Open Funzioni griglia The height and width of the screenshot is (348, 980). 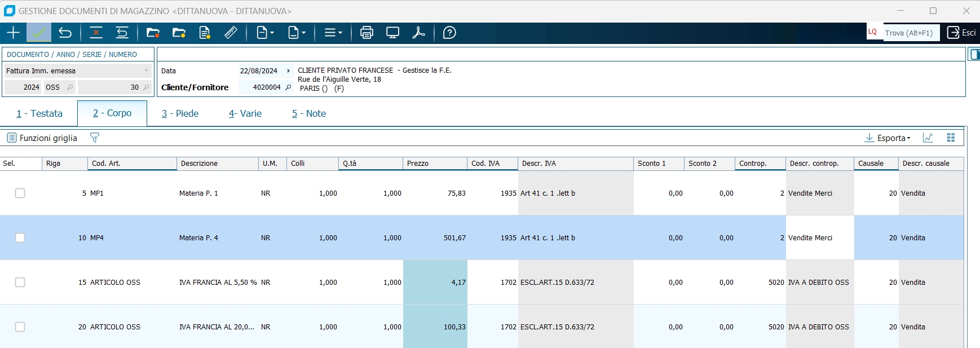click(x=42, y=138)
